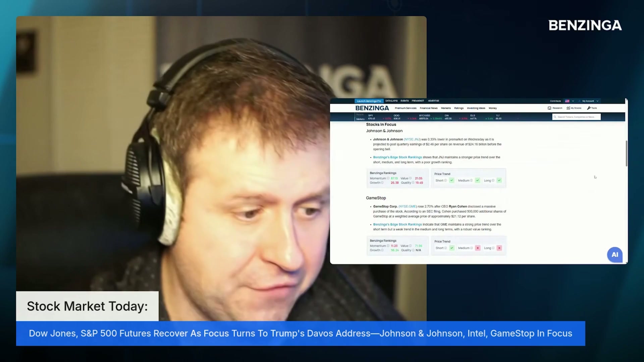Viewport: 644px width, 362px height.
Task: Open the NYSE:GME ticker link
Action: (408, 206)
